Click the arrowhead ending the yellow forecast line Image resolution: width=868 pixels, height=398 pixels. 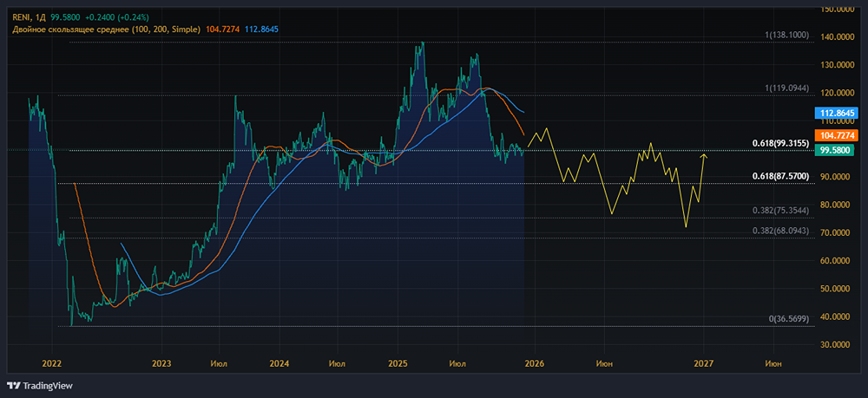pyautogui.click(x=704, y=156)
